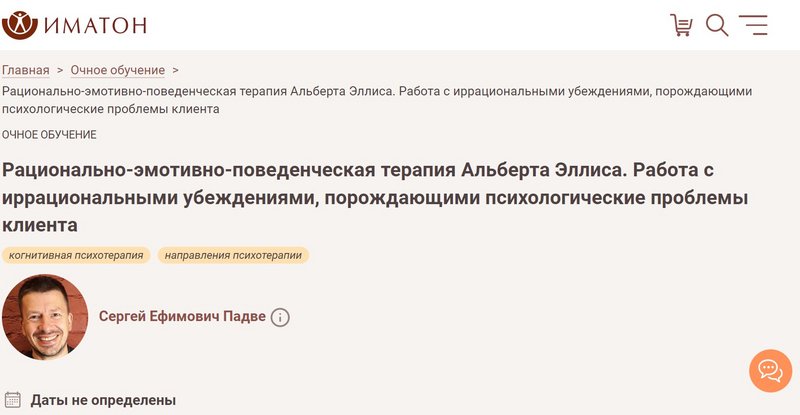Viewport: 800px width, 415px height.
Task: Click the ОЧНОЕ ОБУЧЕНИЕ category label
Action: coord(49,135)
